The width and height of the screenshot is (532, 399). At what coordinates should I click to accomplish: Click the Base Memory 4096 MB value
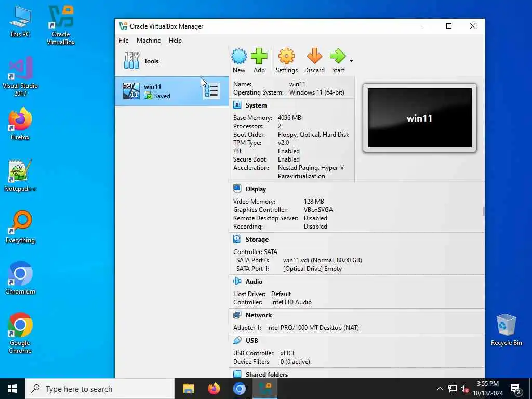pos(289,118)
